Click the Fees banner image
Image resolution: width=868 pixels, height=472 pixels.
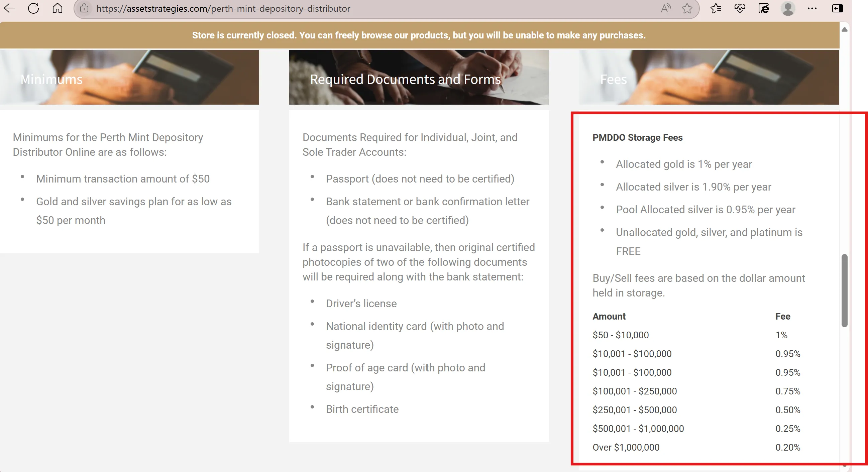[x=709, y=77]
